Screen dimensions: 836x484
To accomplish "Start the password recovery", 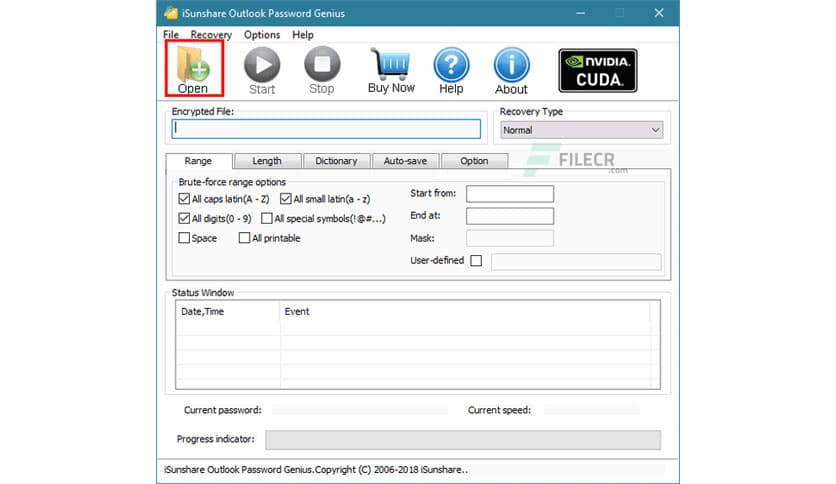I will 262,71.
